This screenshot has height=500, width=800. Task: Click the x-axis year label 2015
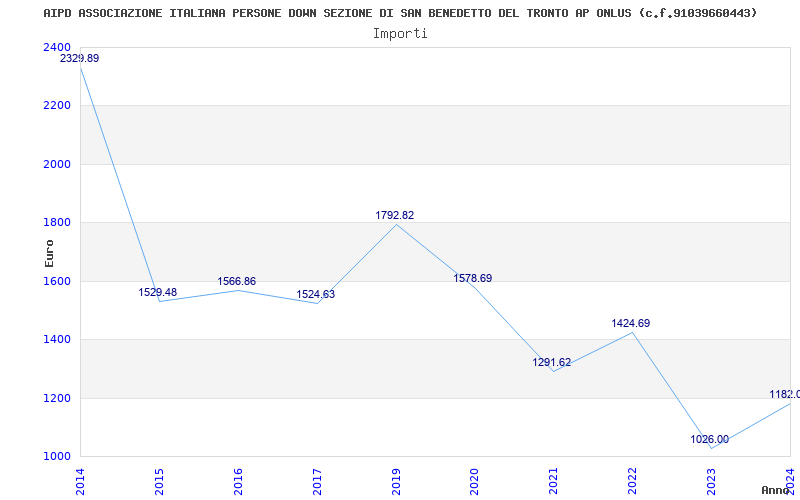(x=159, y=482)
